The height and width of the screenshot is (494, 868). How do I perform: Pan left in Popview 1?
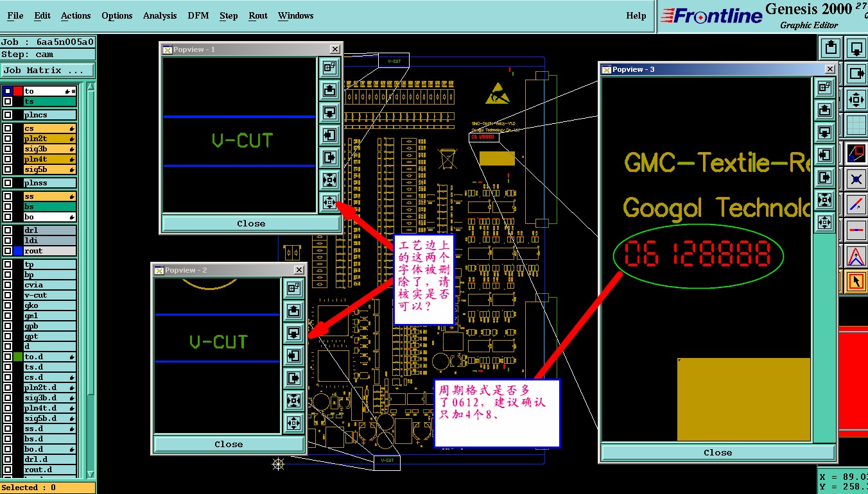coord(329,135)
